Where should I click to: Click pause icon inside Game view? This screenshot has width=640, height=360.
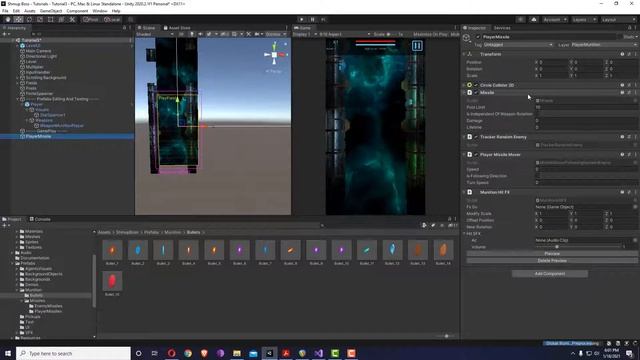pyautogui.click(x=417, y=46)
